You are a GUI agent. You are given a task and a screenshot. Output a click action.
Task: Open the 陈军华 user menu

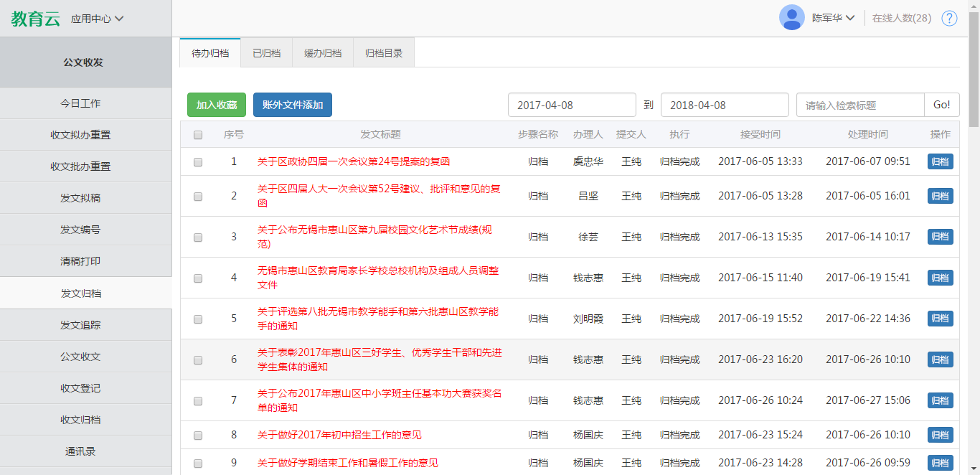tap(833, 18)
